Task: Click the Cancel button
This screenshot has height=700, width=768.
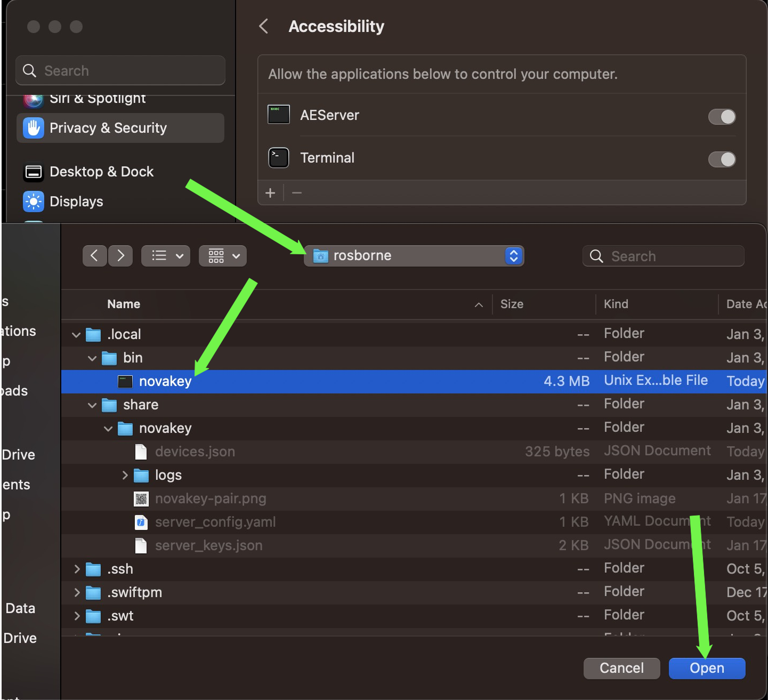Action: point(621,668)
